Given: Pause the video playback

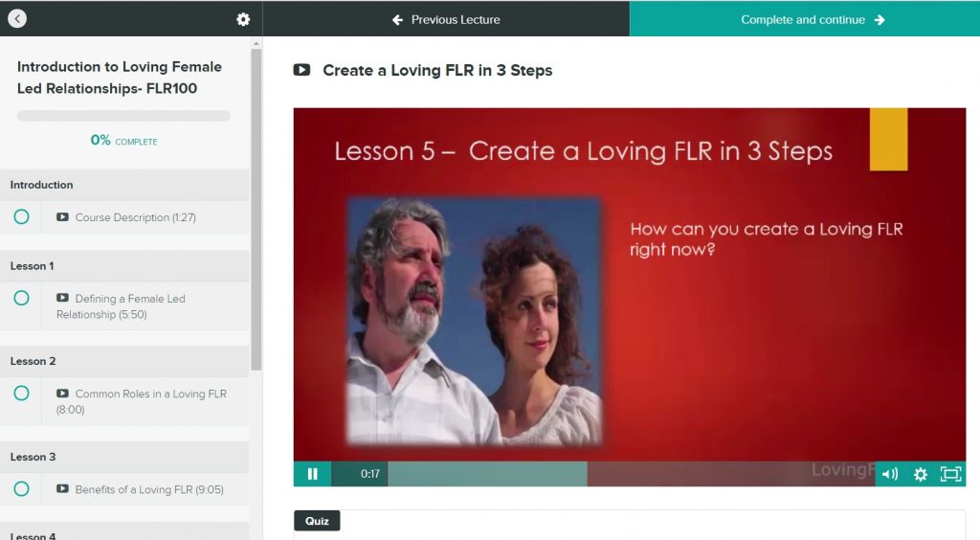Looking at the screenshot, I should tap(313, 474).
